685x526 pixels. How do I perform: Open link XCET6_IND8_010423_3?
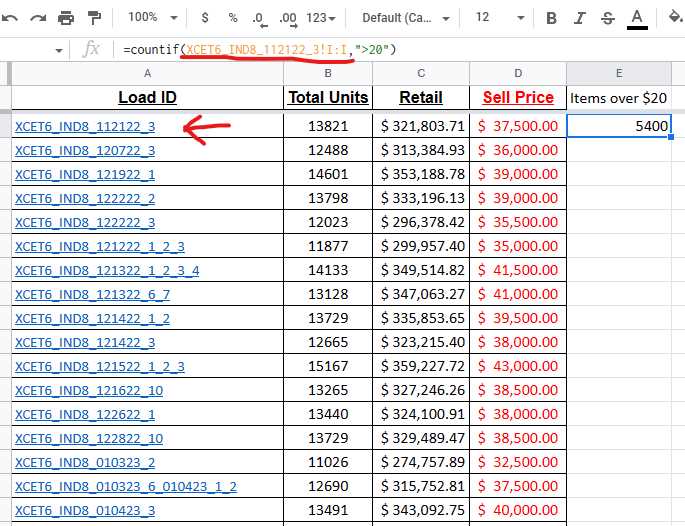85,511
